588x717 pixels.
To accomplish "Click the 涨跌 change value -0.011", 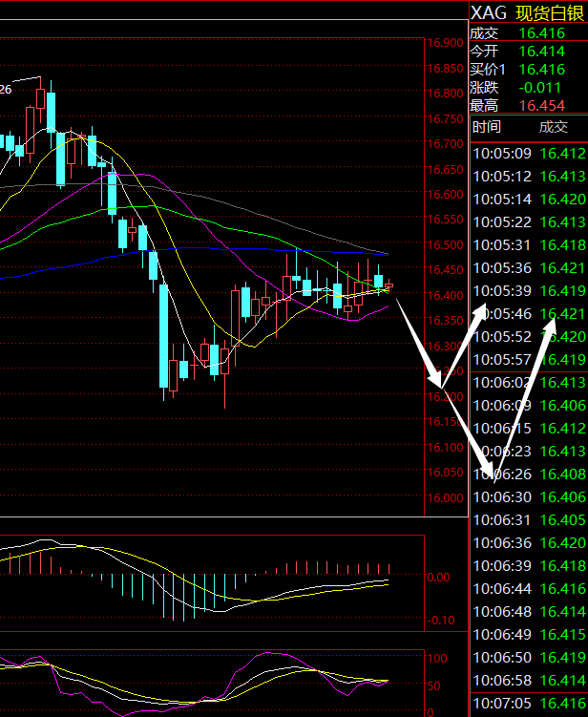I will point(537,87).
